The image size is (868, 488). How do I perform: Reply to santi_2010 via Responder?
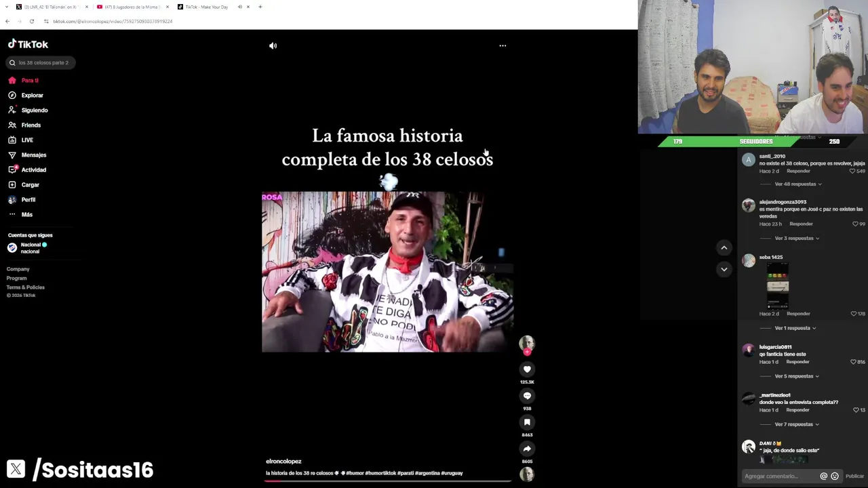(x=798, y=171)
